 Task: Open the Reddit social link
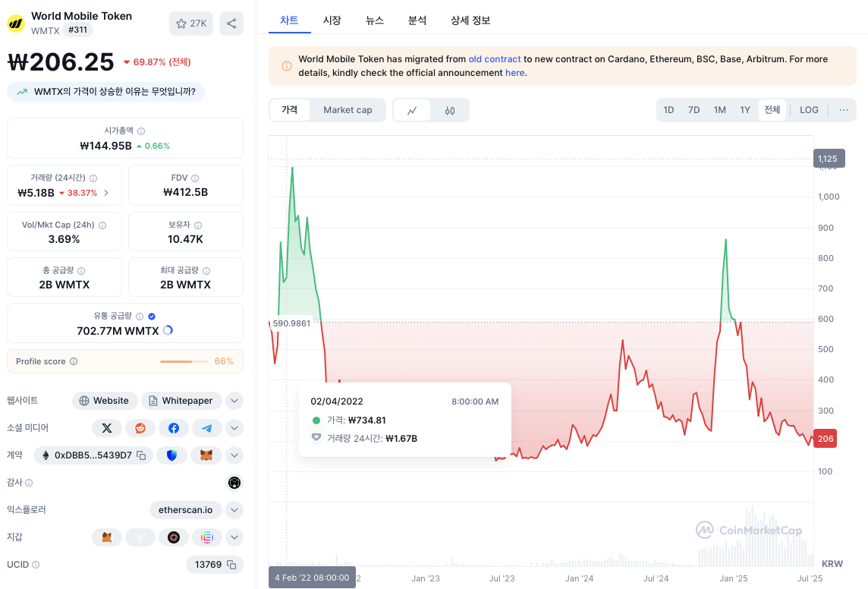point(140,428)
